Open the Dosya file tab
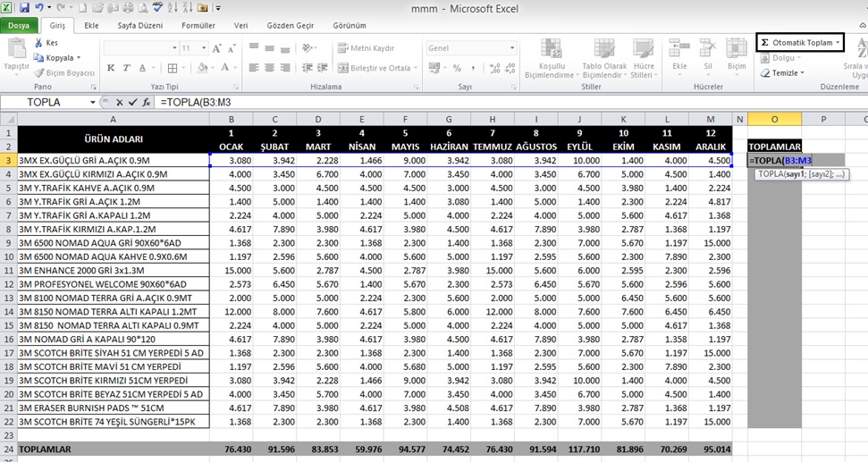 pyautogui.click(x=19, y=25)
